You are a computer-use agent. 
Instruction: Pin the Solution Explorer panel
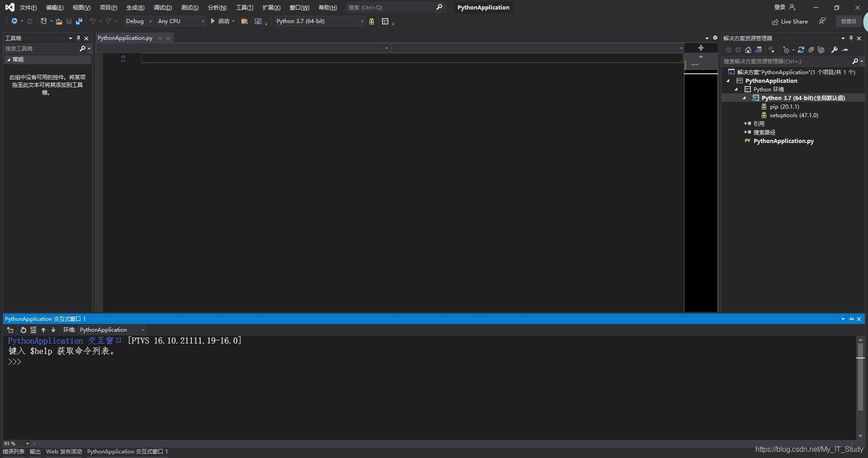click(x=851, y=38)
